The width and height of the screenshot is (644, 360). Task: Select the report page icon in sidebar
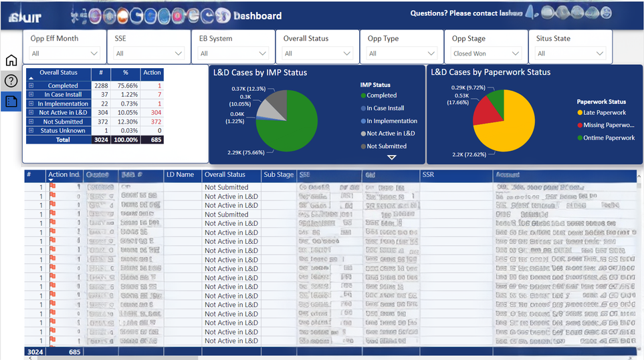[11, 102]
